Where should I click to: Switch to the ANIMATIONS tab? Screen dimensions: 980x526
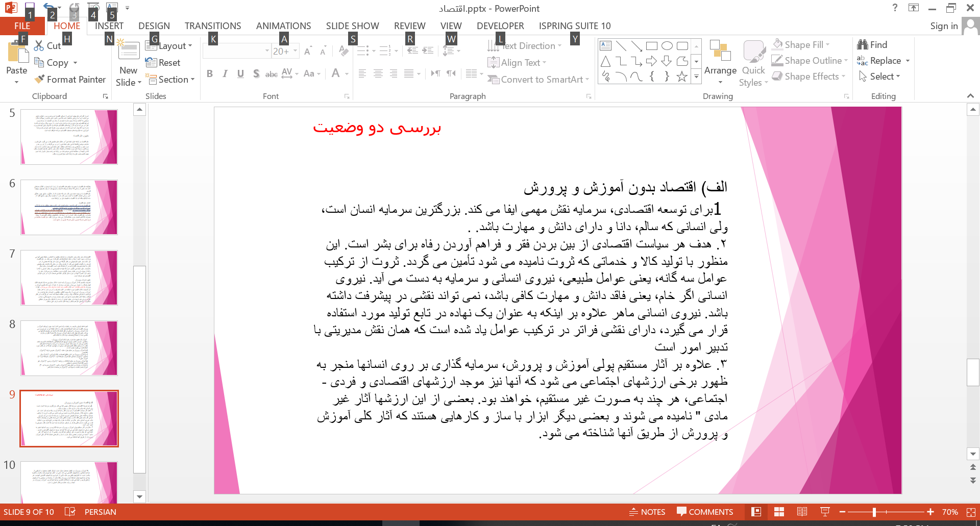pos(283,26)
